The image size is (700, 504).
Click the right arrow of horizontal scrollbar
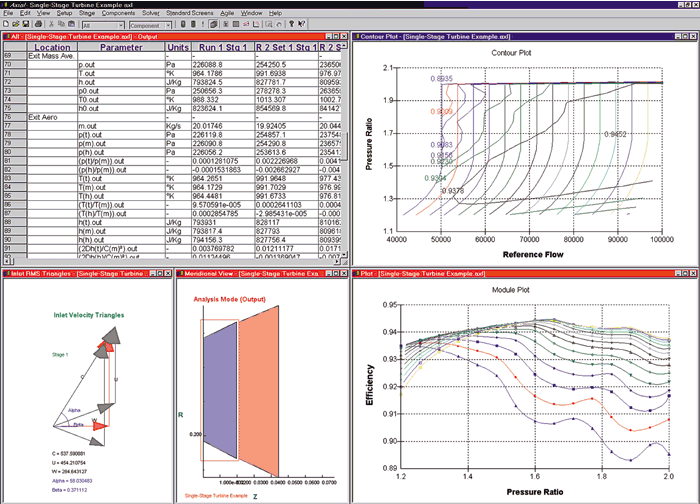point(337,262)
